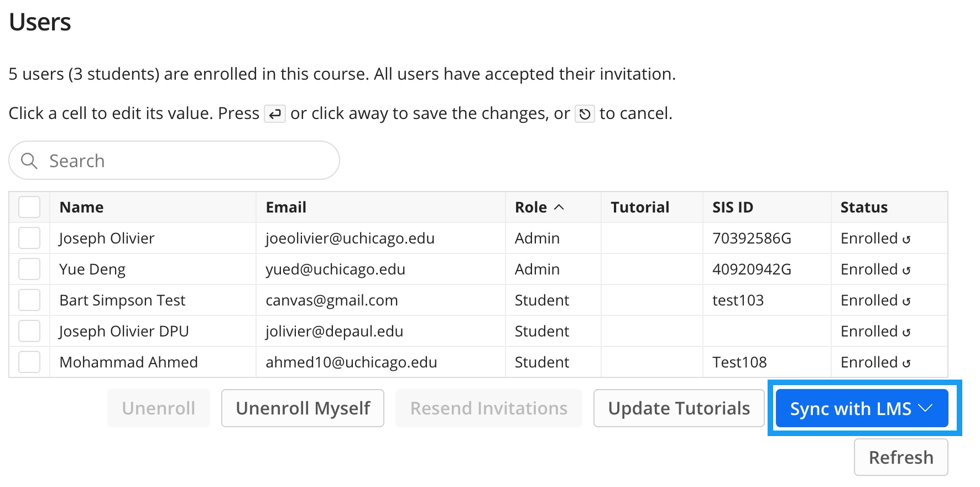Click the reset icon beside Joseph Olivier DPU's status
This screenshot has width=980, height=487.
906,332
